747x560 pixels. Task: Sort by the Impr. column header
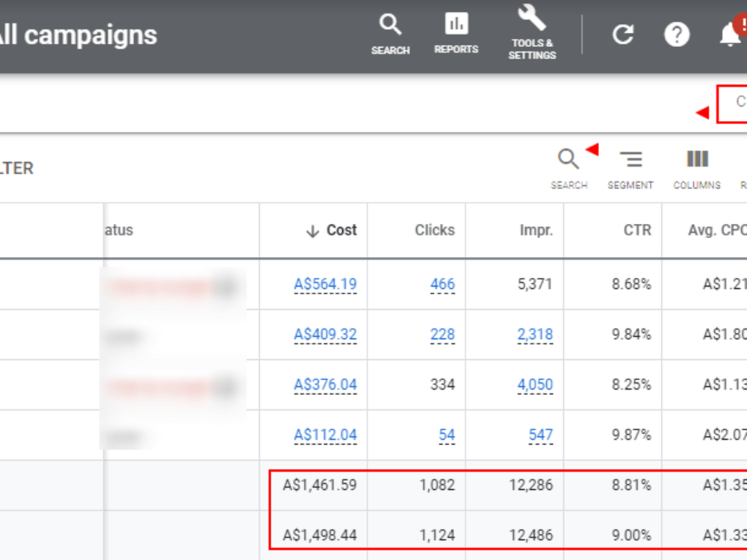(536, 231)
